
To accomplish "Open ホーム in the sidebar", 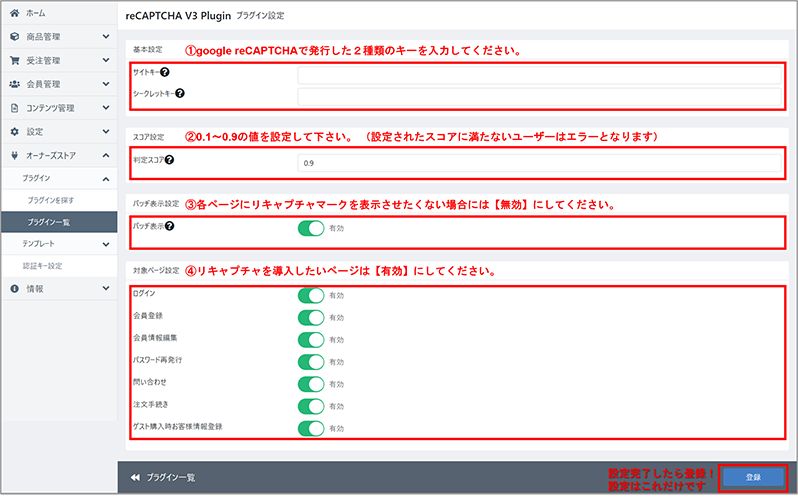I will pyautogui.click(x=36, y=13).
